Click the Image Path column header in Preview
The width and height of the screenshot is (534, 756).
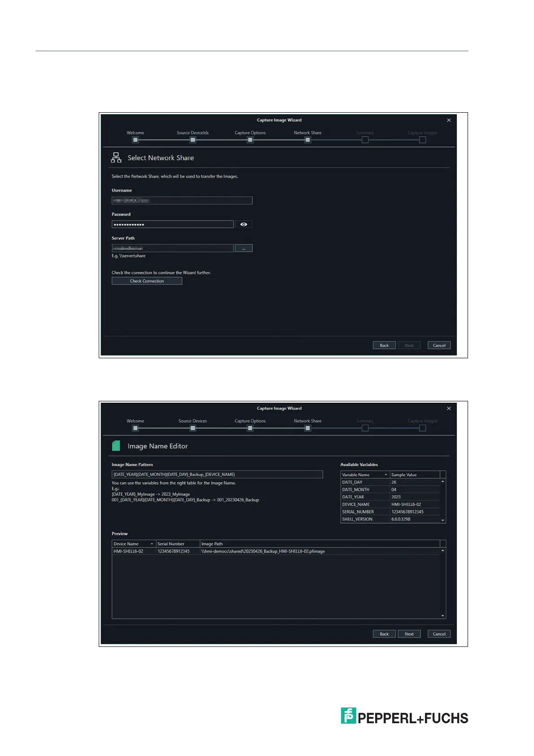pyautogui.click(x=320, y=544)
